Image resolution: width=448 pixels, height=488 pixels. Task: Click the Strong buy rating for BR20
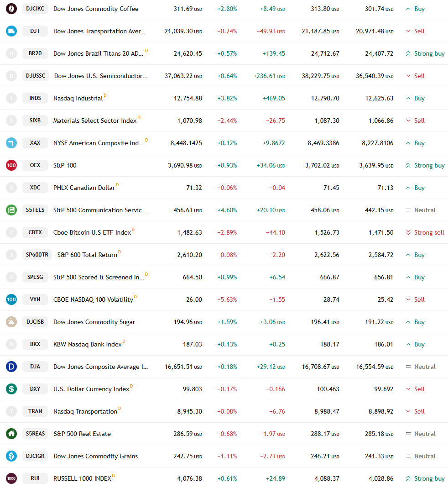pyautogui.click(x=425, y=53)
